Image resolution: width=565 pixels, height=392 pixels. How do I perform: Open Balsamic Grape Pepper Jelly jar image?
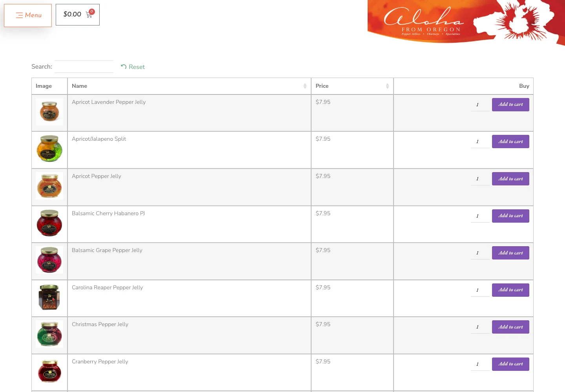click(49, 260)
